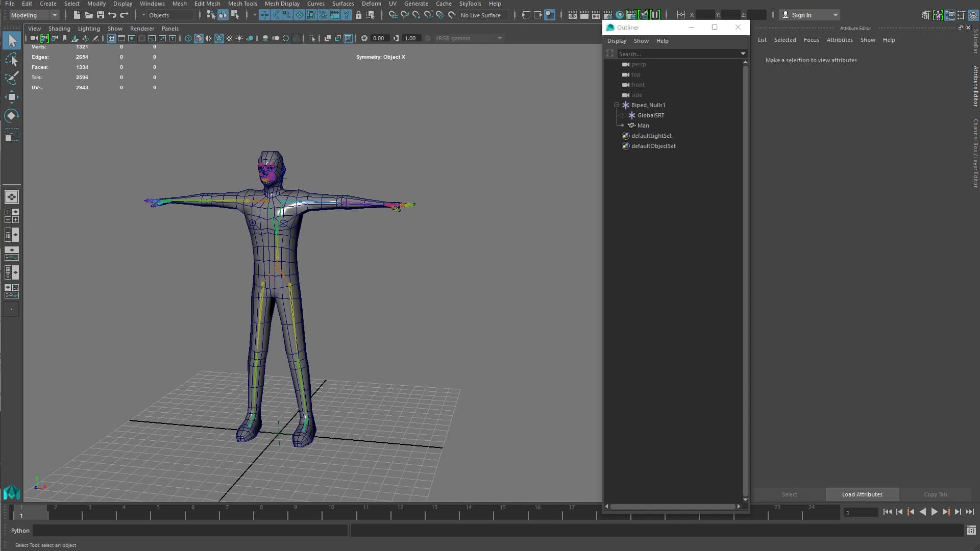Choose the Move tool
The height and width of the screenshot is (551, 980).
[x=12, y=96]
